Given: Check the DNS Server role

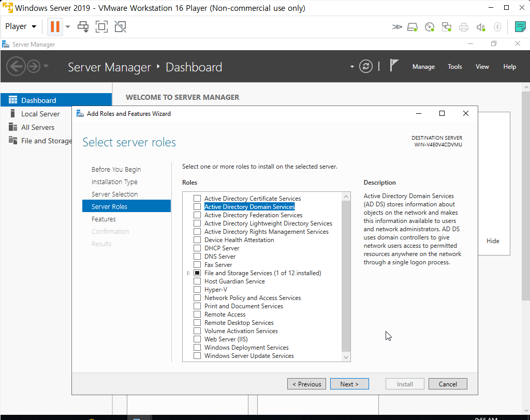Looking at the screenshot, I should (197, 256).
